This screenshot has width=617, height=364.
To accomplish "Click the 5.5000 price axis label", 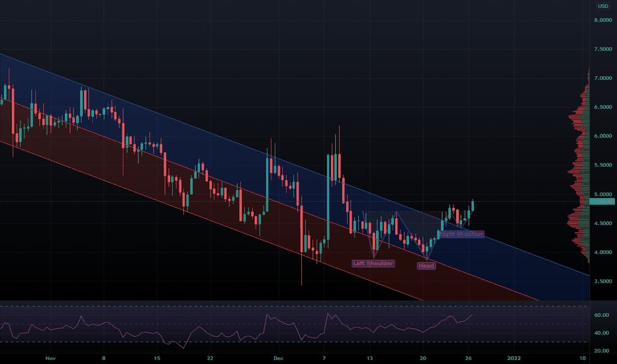I will [x=603, y=165].
